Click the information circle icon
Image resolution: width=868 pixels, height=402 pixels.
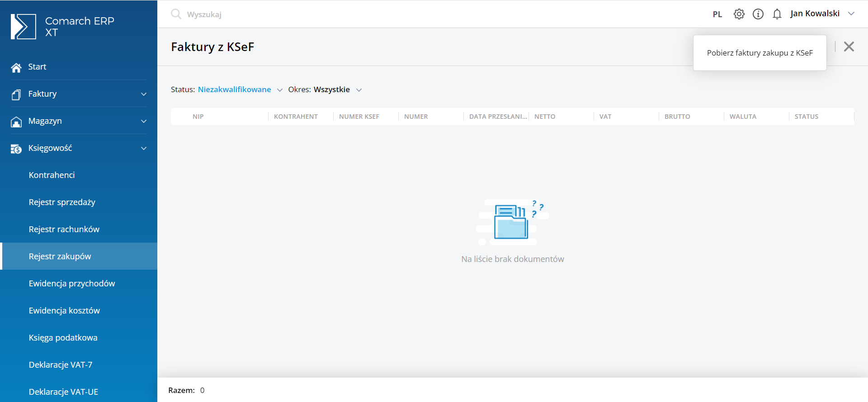tap(758, 14)
